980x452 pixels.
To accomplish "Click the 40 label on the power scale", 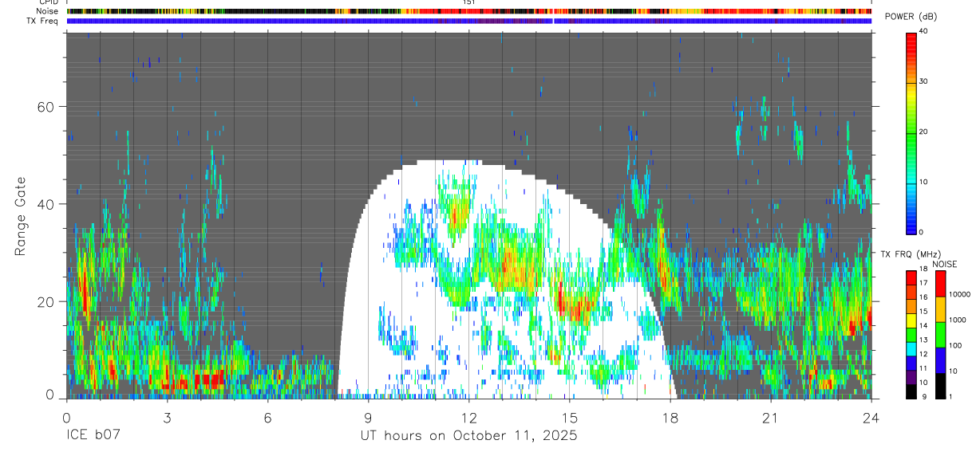I will click(x=924, y=31).
